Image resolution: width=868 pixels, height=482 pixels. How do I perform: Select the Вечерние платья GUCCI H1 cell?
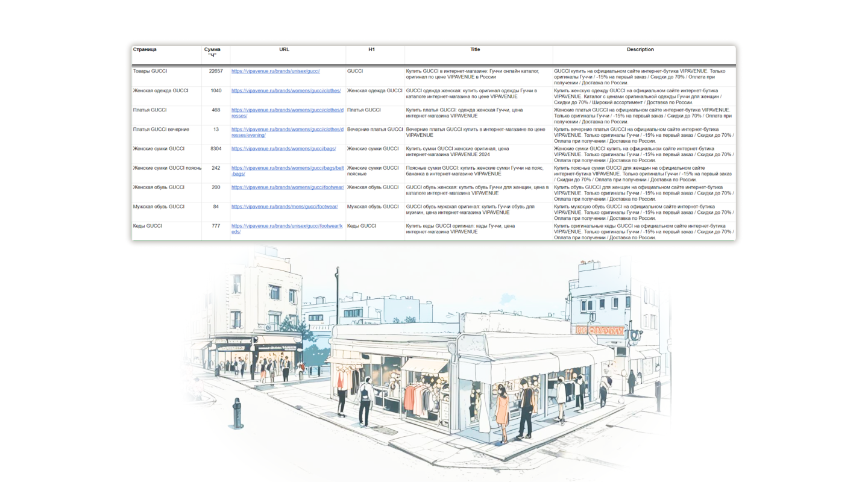click(x=375, y=129)
